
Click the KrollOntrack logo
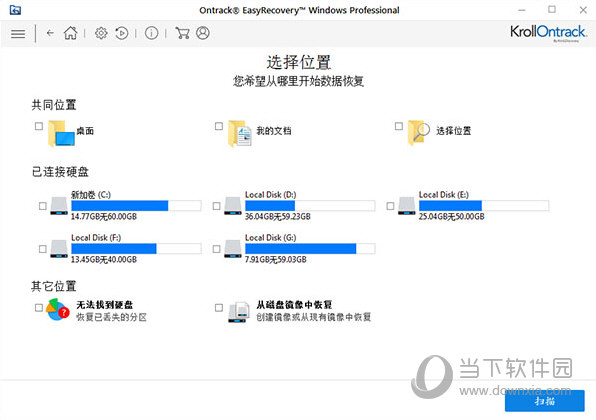click(x=548, y=33)
